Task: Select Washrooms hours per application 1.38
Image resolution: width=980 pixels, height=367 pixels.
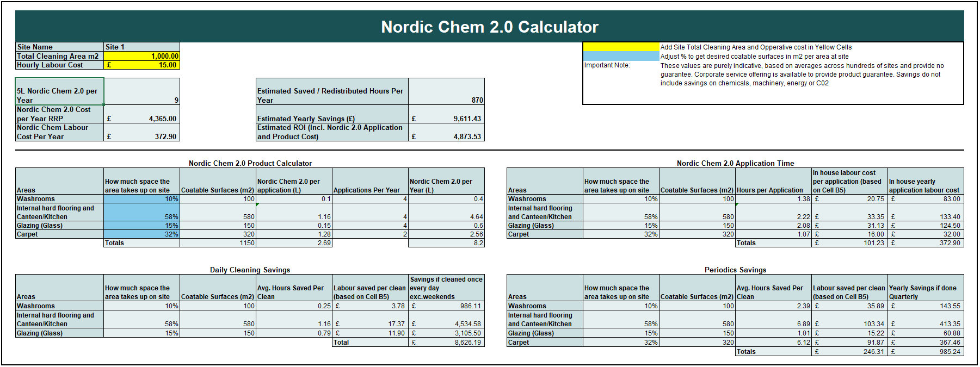Action: [x=773, y=199]
